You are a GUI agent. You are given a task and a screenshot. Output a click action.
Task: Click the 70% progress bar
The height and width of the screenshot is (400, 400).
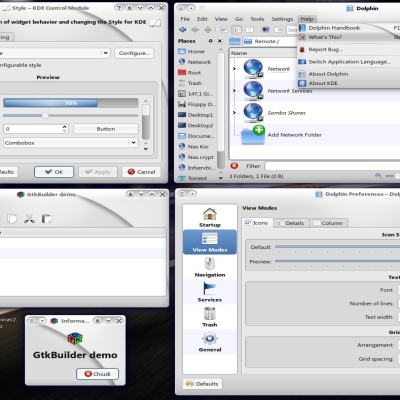coord(71,103)
